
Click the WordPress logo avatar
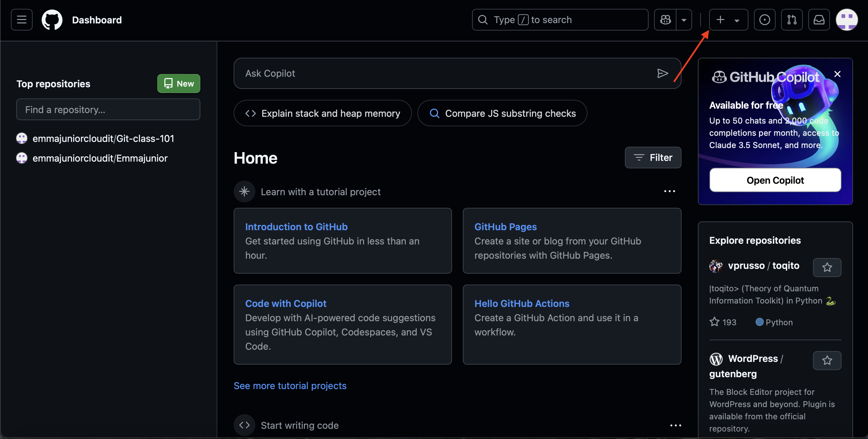pos(716,359)
